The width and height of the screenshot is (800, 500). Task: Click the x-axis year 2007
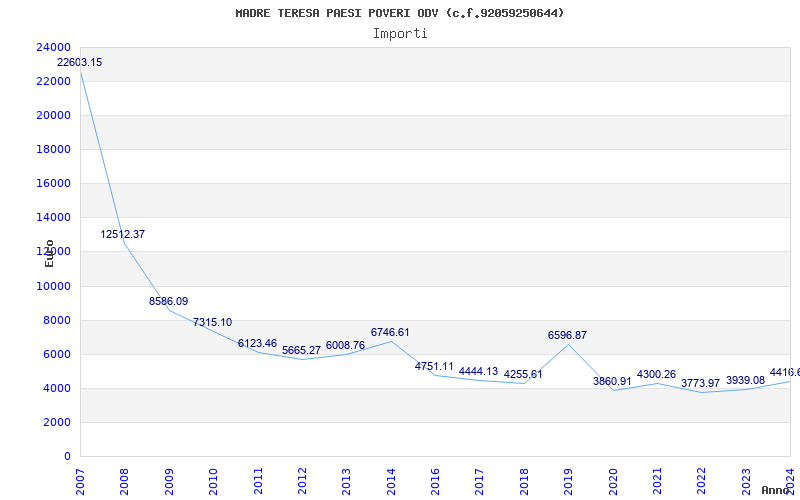pyautogui.click(x=80, y=481)
